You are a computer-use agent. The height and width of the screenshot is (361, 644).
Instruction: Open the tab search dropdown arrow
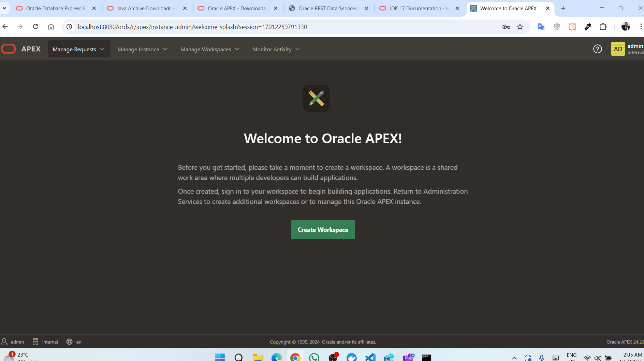tap(4, 8)
